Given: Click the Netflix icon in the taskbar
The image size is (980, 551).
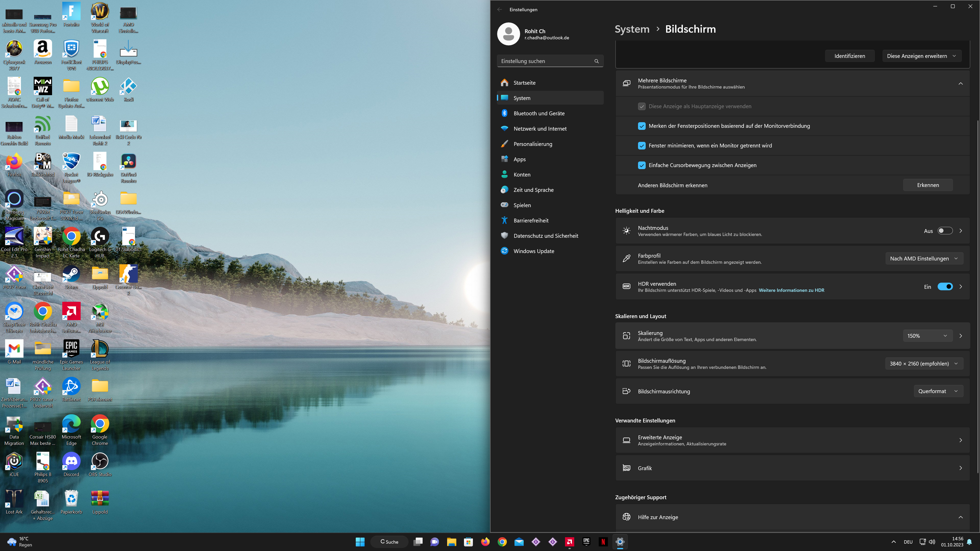Looking at the screenshot, I should [x=603, y=542].
